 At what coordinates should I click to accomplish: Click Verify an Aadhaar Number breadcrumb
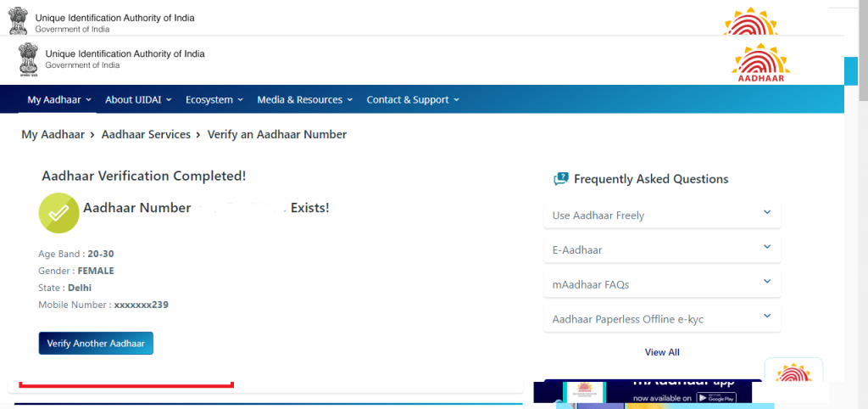coord(277,135)
